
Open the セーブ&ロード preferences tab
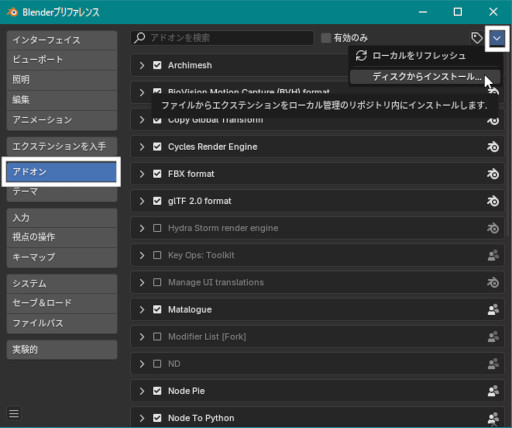(62, 303)
